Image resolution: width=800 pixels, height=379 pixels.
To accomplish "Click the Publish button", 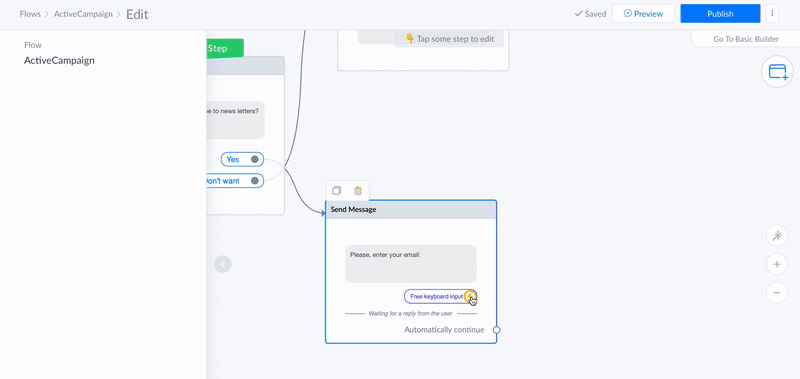I will coord(720,14).
